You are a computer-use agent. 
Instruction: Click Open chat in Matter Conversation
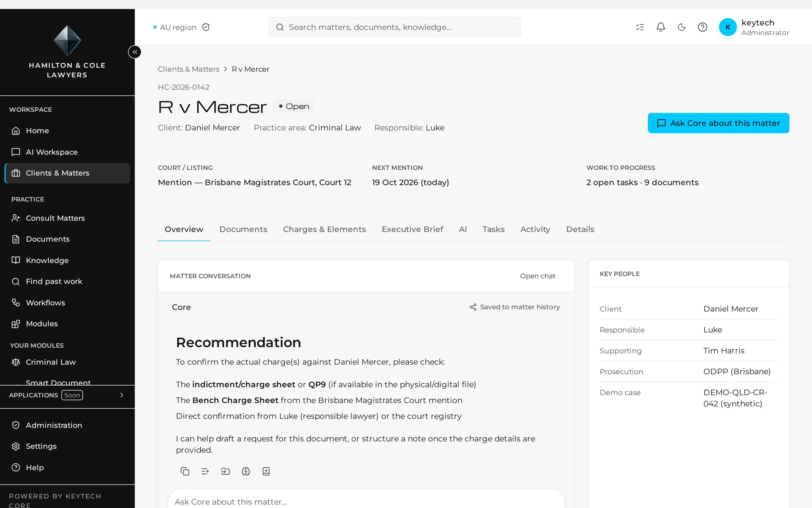538,276
